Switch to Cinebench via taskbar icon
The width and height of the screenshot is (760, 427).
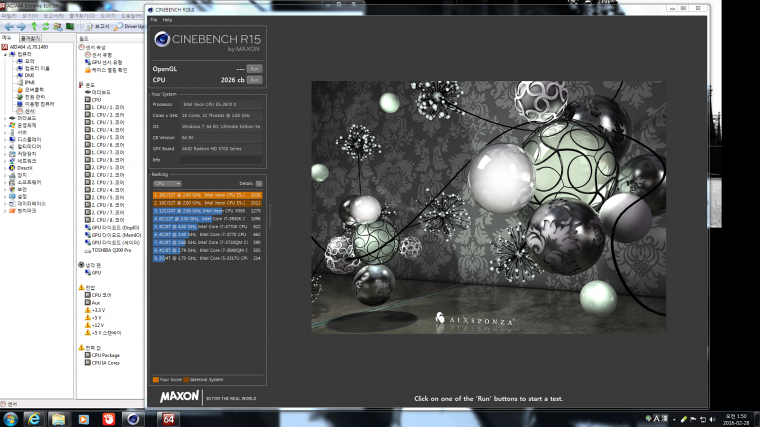coord(133,419)
